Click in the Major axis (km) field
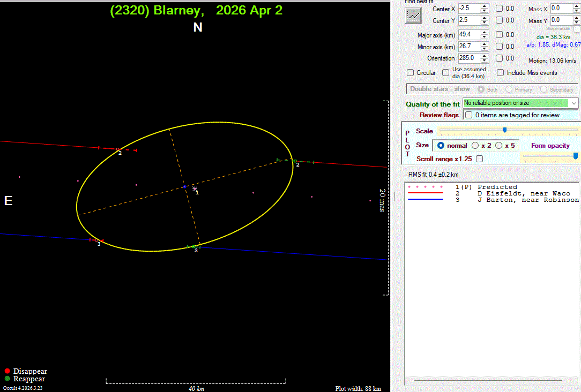The width and height of the screenshot is (581, 392). [468, 35]
